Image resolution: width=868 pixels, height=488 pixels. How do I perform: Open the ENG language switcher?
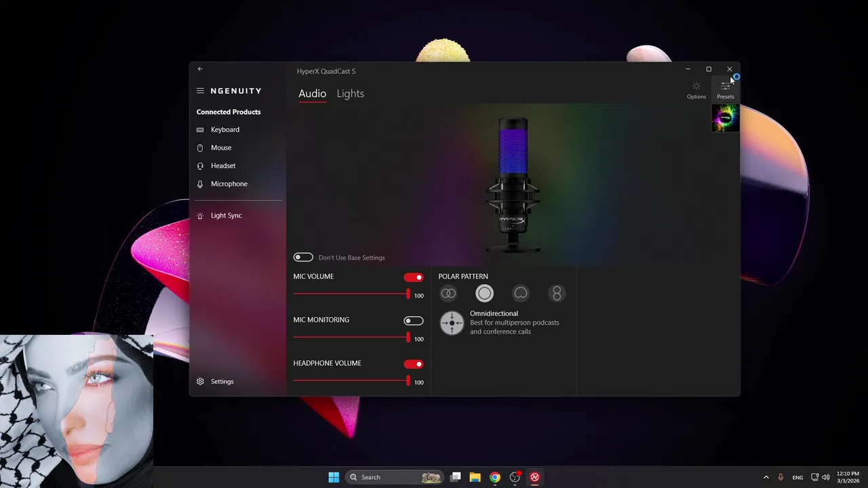tap(797, 477)
